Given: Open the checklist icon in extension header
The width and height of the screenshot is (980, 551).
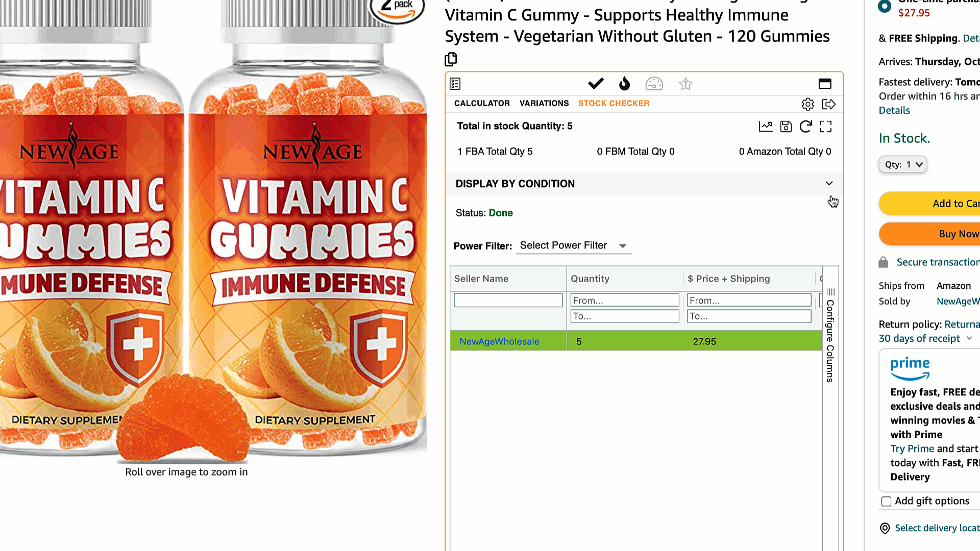Looking at the screenshot, I should (x=455, y=84).
